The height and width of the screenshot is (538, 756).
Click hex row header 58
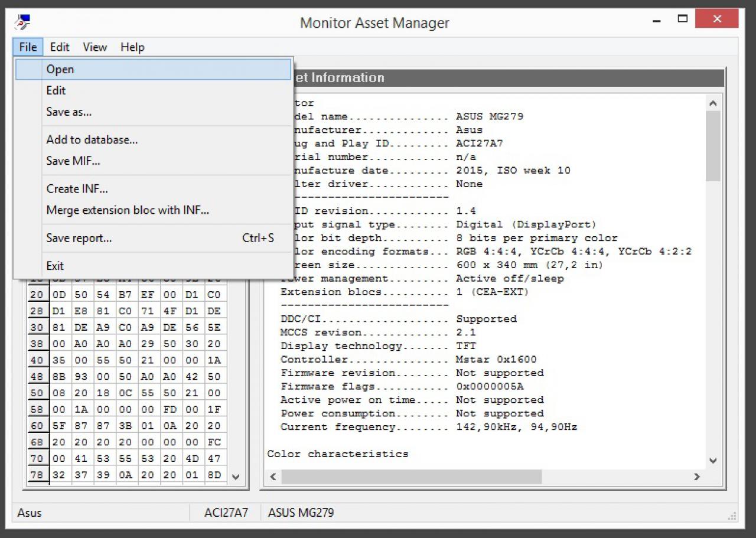tap(37, 409)
